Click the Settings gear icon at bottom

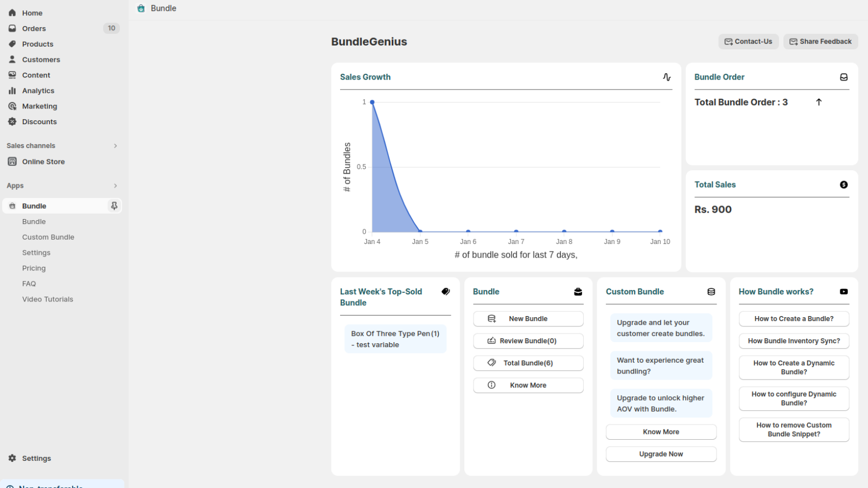[x=12, y=458]
